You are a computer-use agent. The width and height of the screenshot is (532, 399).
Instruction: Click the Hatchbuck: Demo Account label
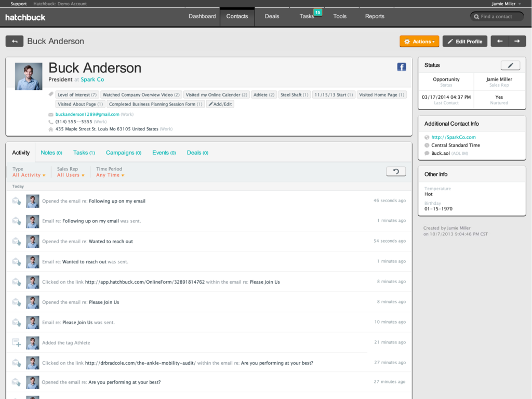(60, 4)
